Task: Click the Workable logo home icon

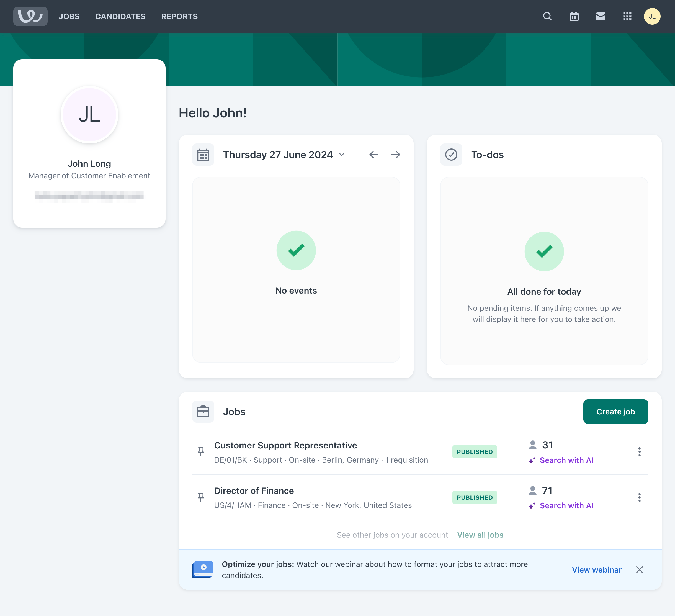Action: (x=30, y=16)
